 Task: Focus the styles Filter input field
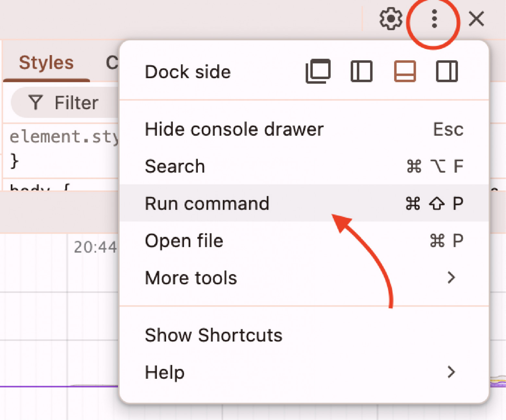[x=76, y=103]
